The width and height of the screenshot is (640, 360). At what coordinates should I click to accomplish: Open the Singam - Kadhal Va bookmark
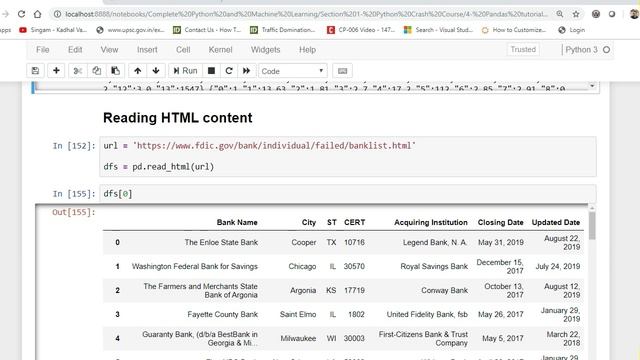[x=53, y=30]
